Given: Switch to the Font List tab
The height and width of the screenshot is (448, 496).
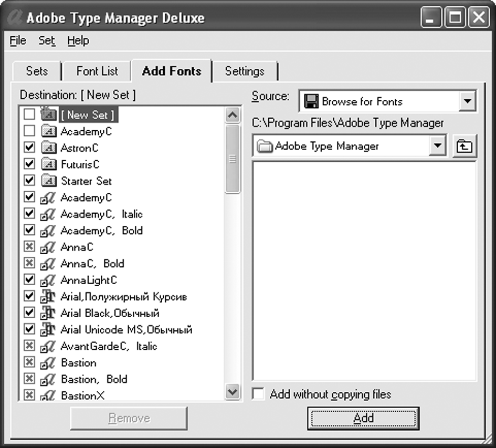Looking at the screenshot, I should (x=97, y=71).
